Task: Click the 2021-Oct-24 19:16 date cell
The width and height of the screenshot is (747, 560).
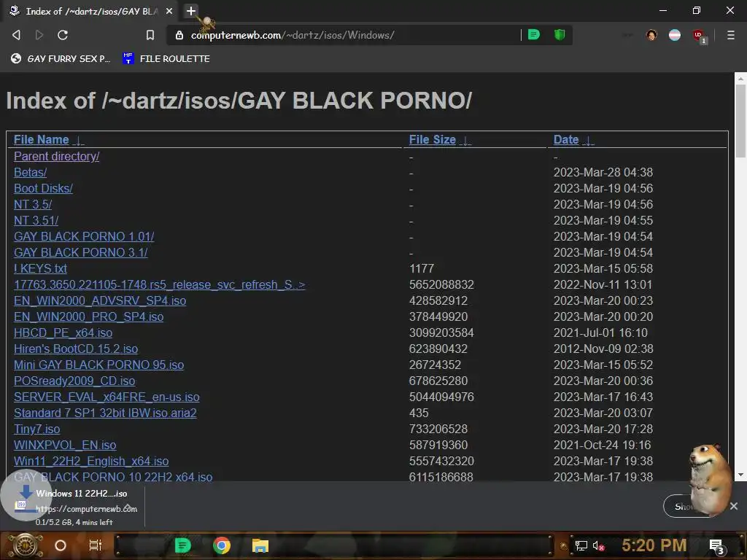Action: coord(602,446)
